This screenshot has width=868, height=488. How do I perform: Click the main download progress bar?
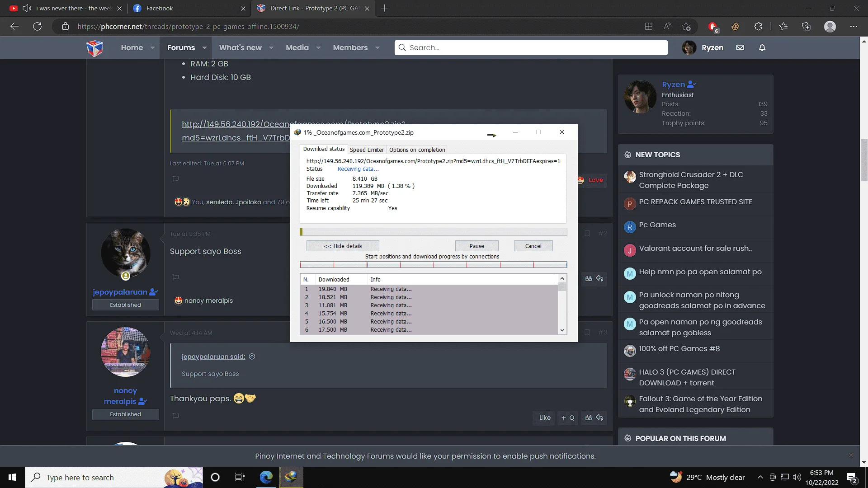(433, 232)
